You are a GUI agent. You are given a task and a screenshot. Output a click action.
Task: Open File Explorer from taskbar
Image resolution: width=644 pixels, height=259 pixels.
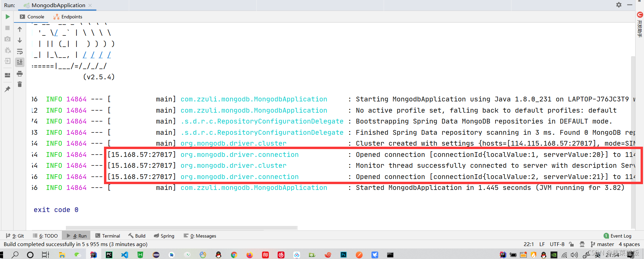pyautogui.click(x=62, y=255)
